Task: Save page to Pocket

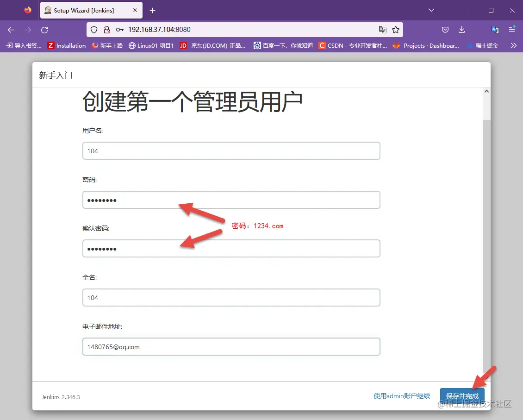Action: [445, 30]
